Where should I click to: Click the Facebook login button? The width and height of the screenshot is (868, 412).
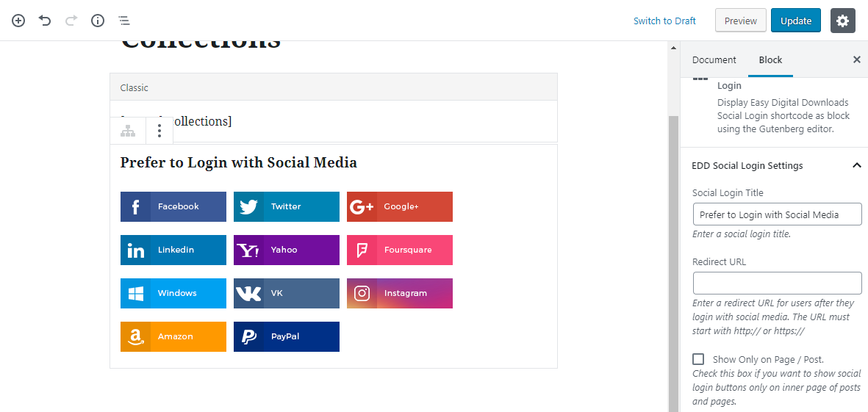pos(173,206)
